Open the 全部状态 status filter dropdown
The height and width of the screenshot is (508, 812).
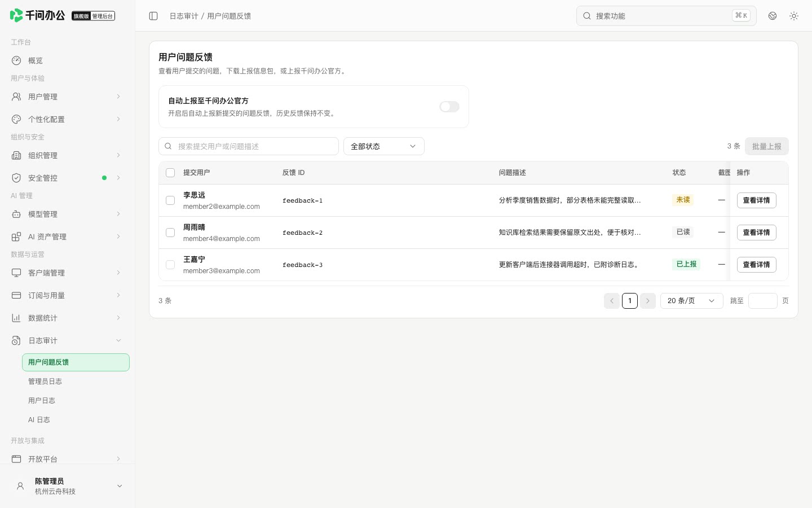click(384, 146)
